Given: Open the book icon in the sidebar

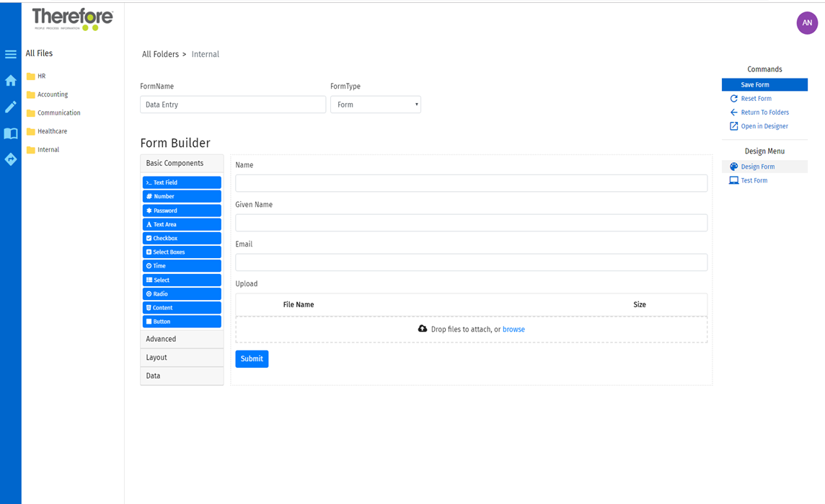Looking at the screenshot, I should (x=10, y=133).
